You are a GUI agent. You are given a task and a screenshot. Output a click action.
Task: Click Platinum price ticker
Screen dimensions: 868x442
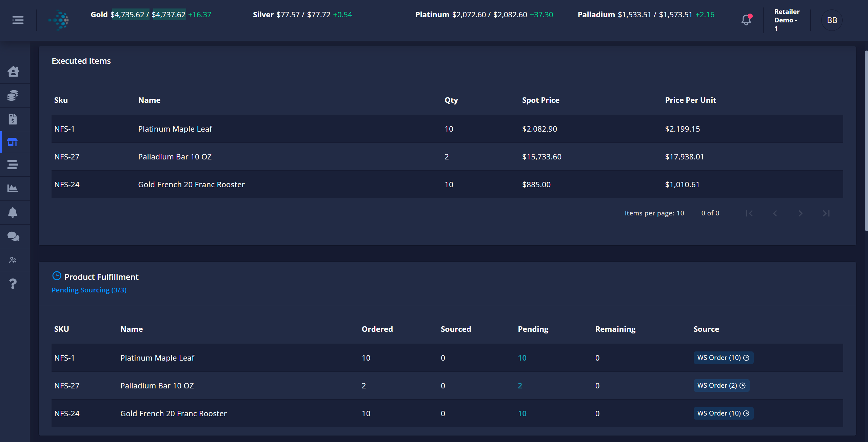point(484,15)
